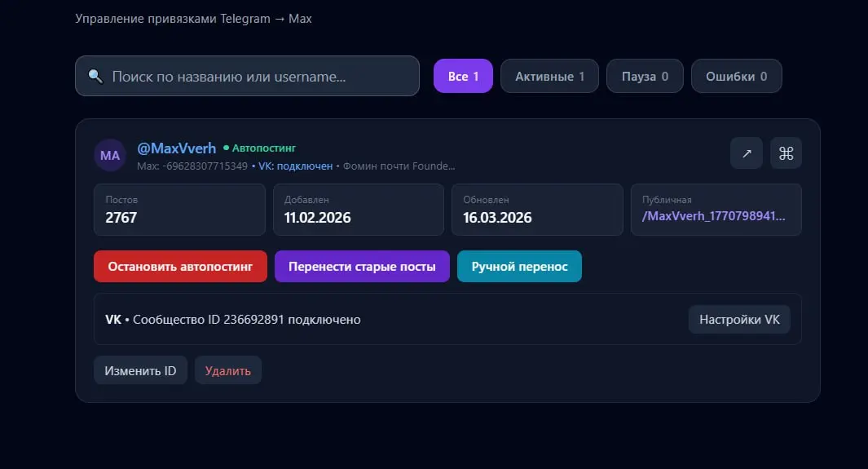868x469 pixels.
Task: Open the public /MaxVverh_1770798941 link
Action: pyautogui.click(x=713, y=216)
